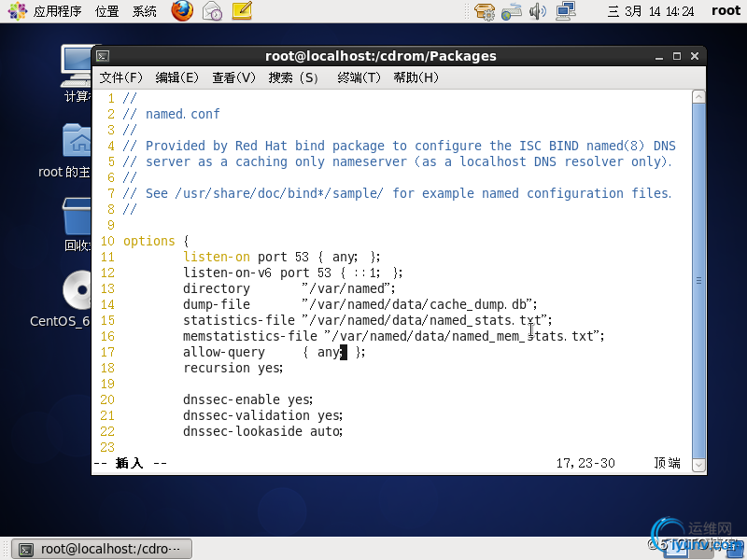Image resolution: width=747 pixels, height=560 pixels.
Task: Click the '顶端' status text
Action: (667, 463)
